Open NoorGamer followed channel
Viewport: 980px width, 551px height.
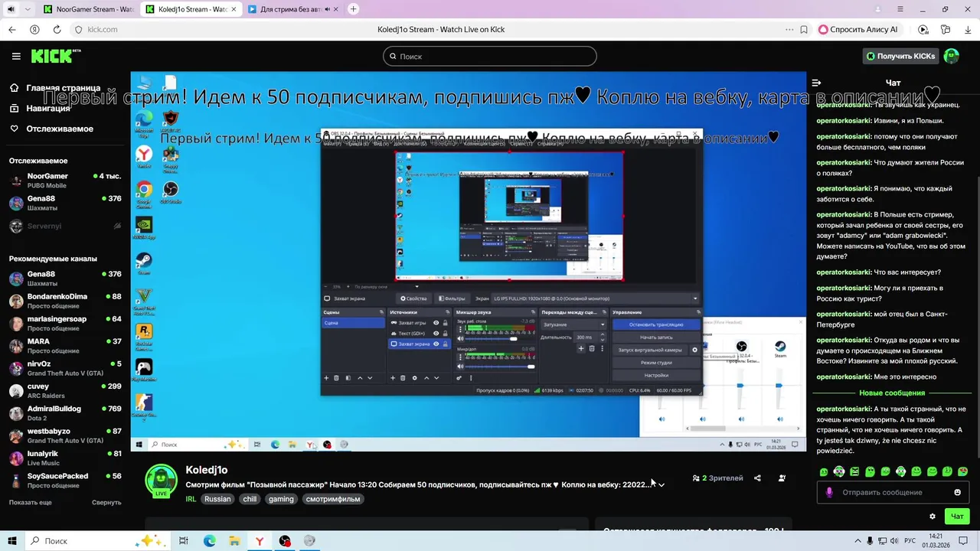click(x=65, y=181)
